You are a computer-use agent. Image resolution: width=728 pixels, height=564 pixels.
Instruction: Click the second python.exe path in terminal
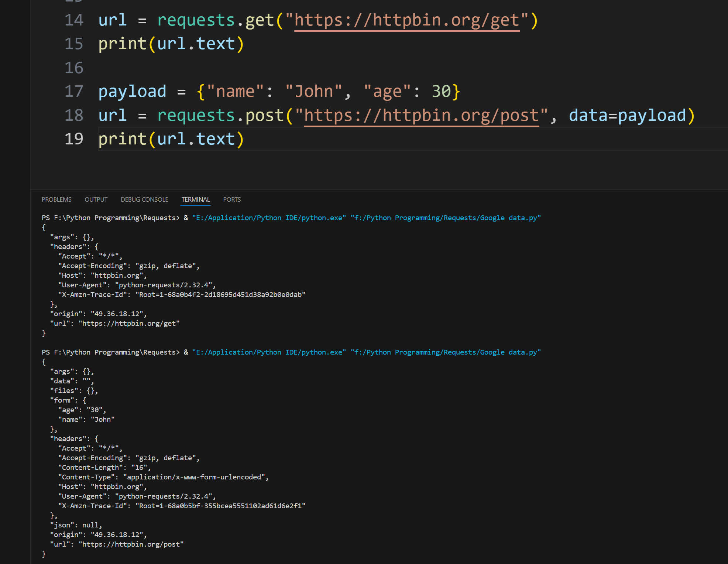pos(269,352)
